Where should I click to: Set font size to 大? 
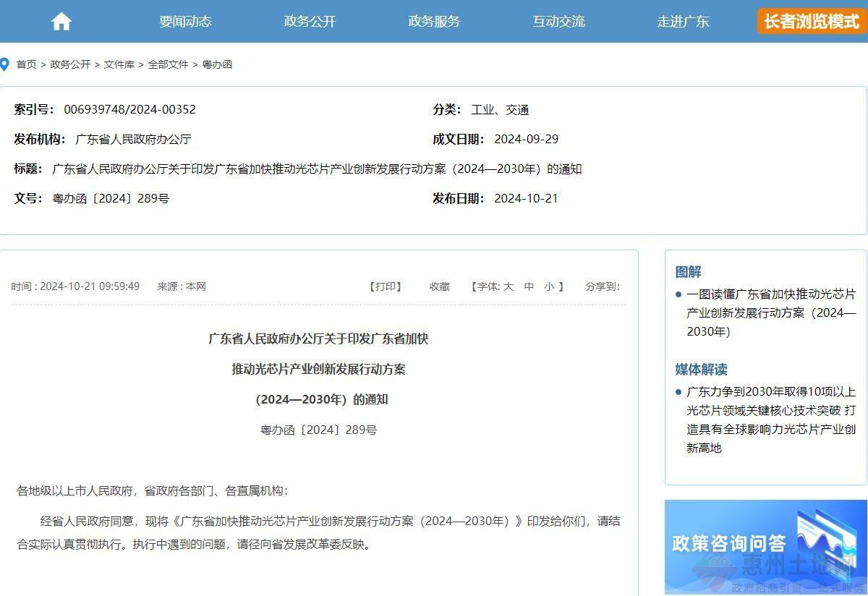pyautogui.click(x=509, y=286)
